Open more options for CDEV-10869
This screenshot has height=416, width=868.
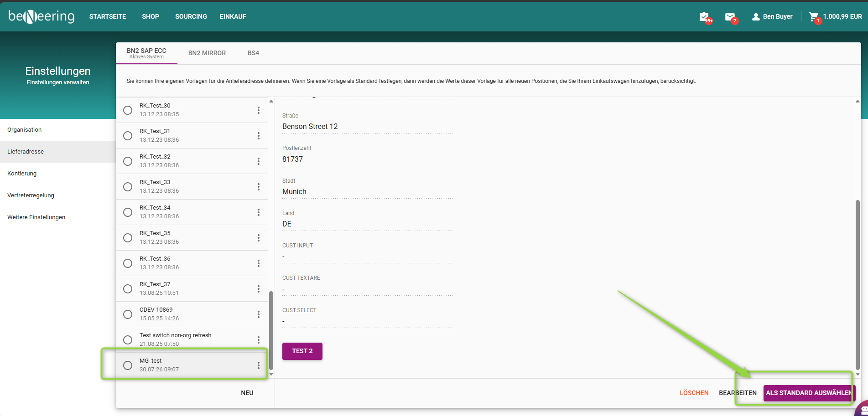click(258, 314)
